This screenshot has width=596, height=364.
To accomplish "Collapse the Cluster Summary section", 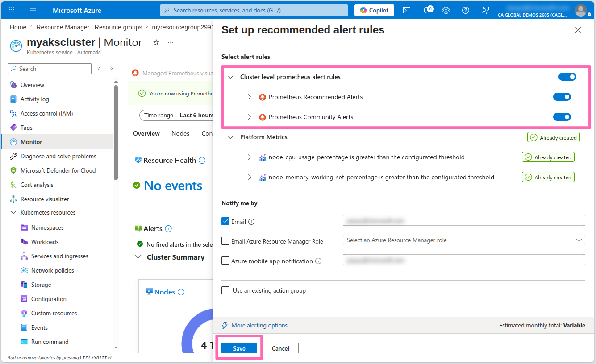I will (137, 257).
